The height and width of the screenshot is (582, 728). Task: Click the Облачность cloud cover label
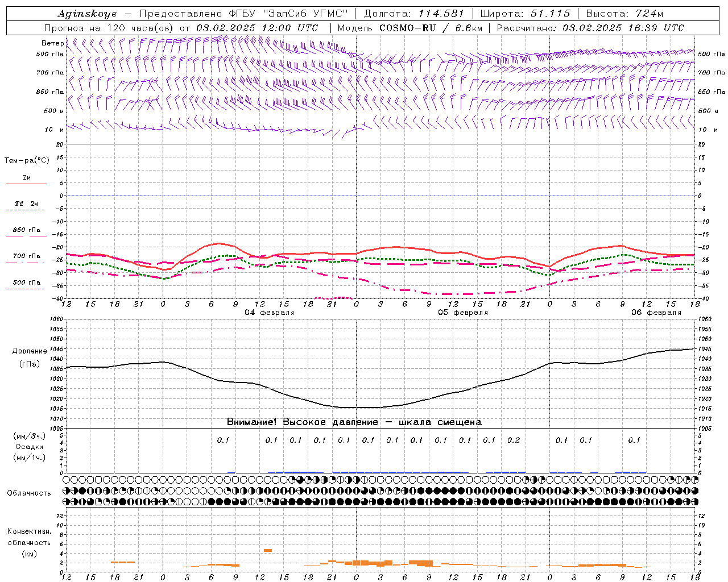point(29,493)
